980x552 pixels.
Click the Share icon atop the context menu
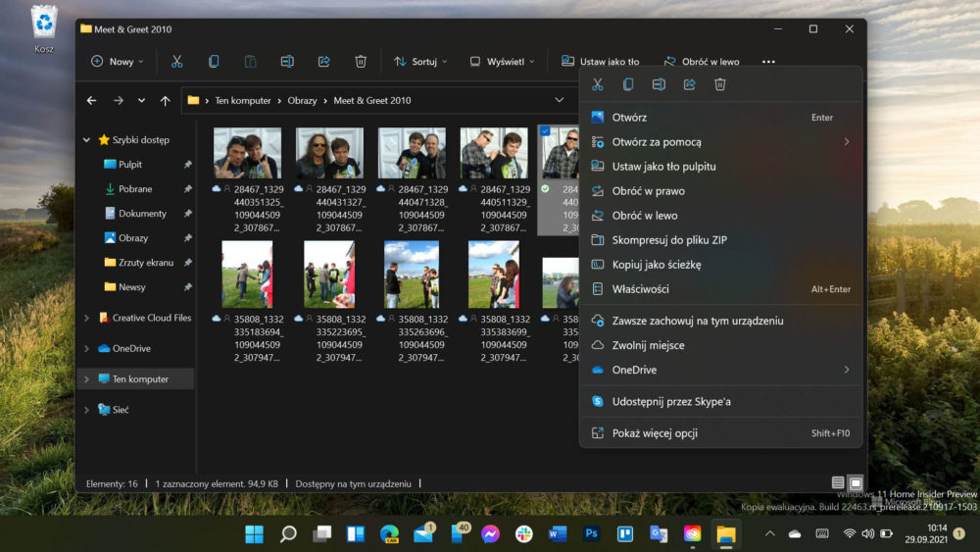689,84
